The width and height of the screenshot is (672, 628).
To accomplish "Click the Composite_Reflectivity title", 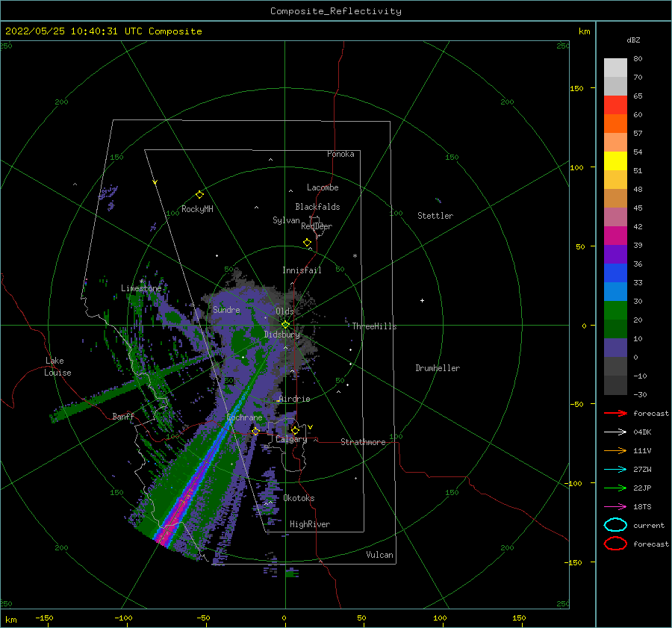I will coord(336,11).
